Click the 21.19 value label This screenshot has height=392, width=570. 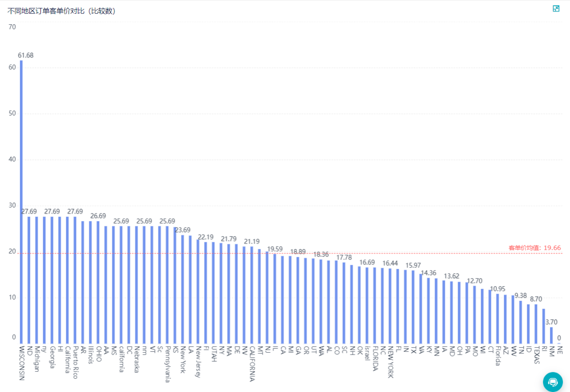(x=252, y=242)
